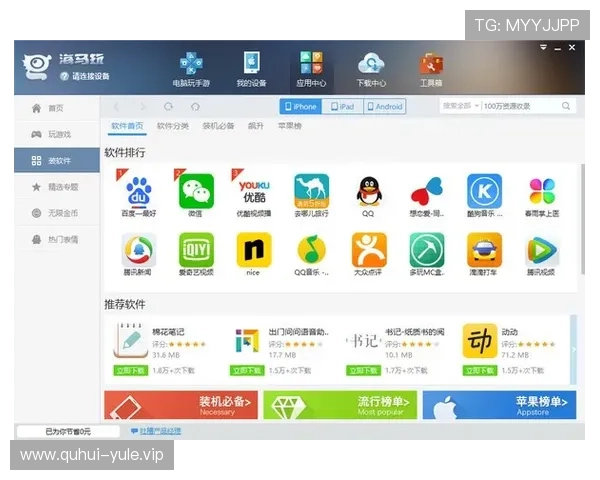Open 下载中心 cloud download icon
Viewport: 600px width, 480px height.
coord(371,69)
